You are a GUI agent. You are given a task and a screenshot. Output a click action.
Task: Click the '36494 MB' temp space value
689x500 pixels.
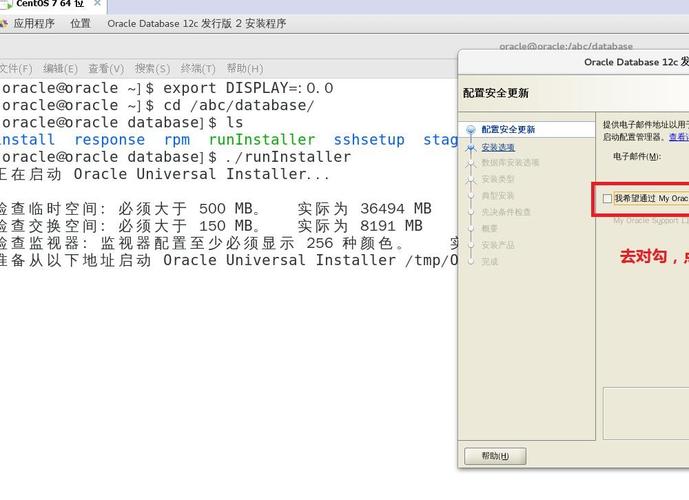click(396, 209)
